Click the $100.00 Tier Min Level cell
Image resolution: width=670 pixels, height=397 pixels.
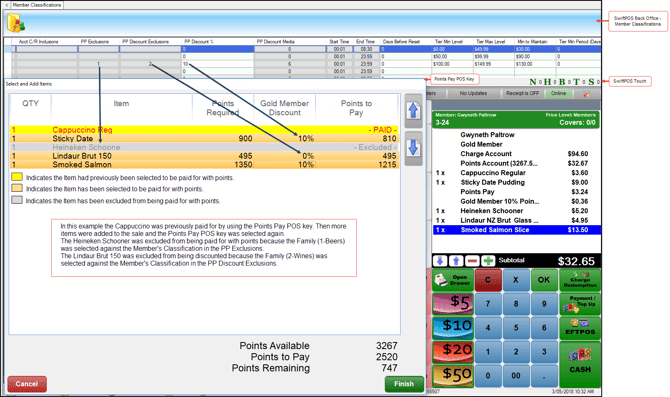[x=453, y=64]
